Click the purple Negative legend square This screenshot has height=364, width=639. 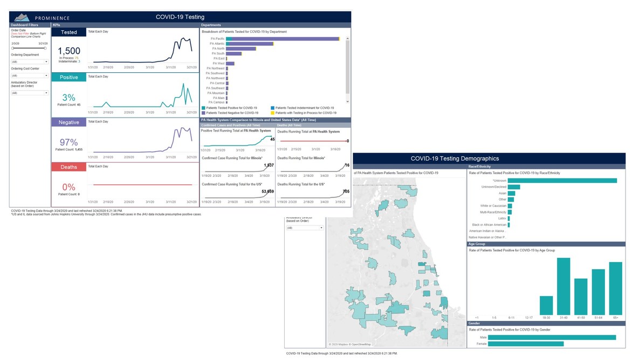pyautogui.click(x=203, y=113)
